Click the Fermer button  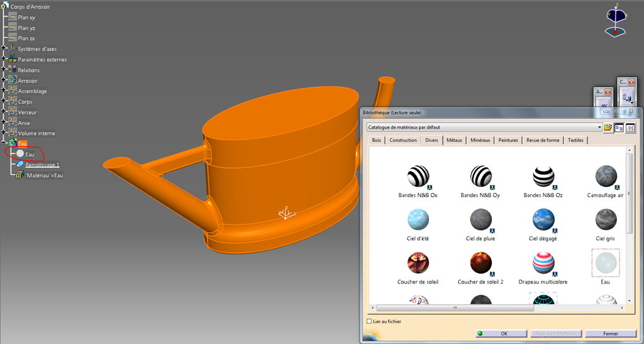[611, 333]
